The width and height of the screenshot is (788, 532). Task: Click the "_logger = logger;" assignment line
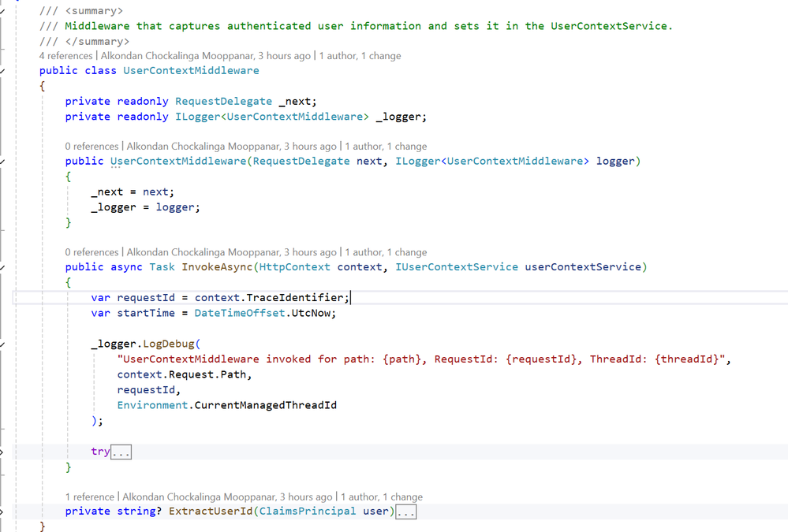coord(146,207)
